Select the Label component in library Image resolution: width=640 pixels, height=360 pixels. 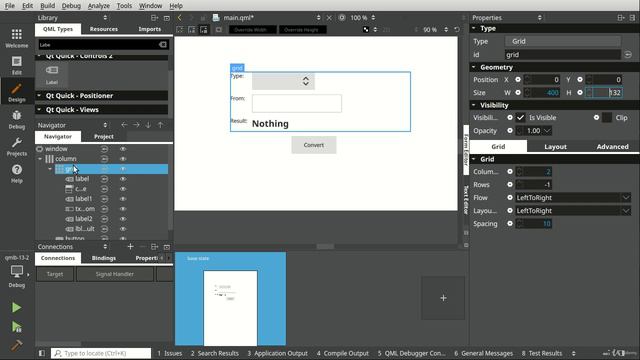pos(52,75)
